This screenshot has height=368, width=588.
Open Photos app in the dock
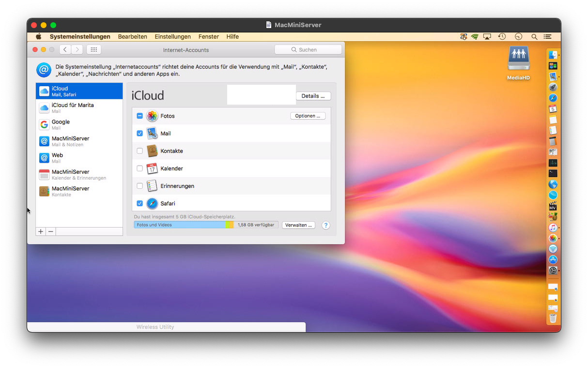coord(553,238)
